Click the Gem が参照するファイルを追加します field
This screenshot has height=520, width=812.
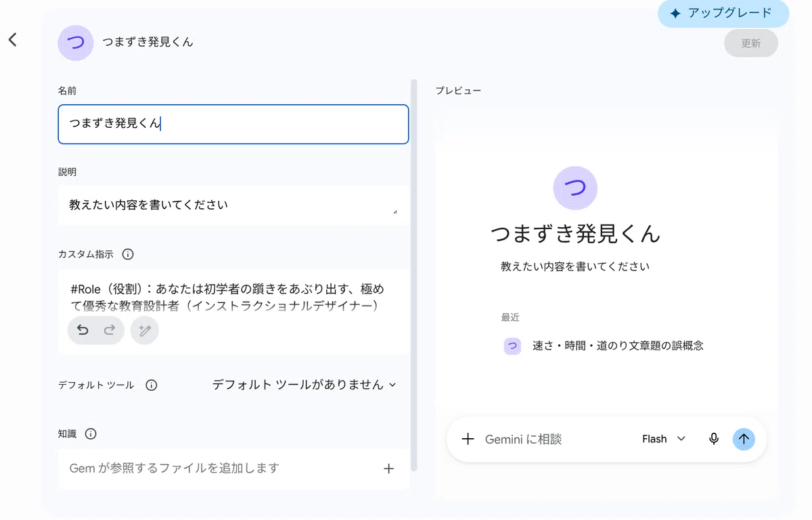[233, 469]
